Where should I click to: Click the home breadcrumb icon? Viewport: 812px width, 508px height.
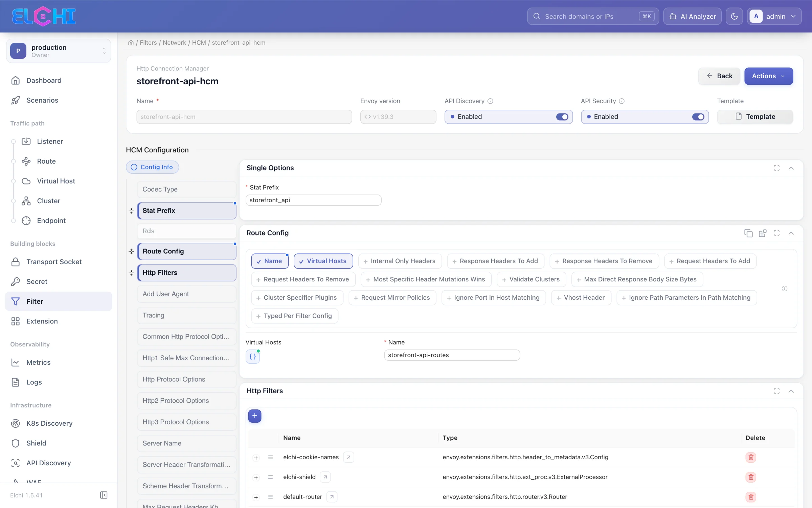click(x=131, y=43)
